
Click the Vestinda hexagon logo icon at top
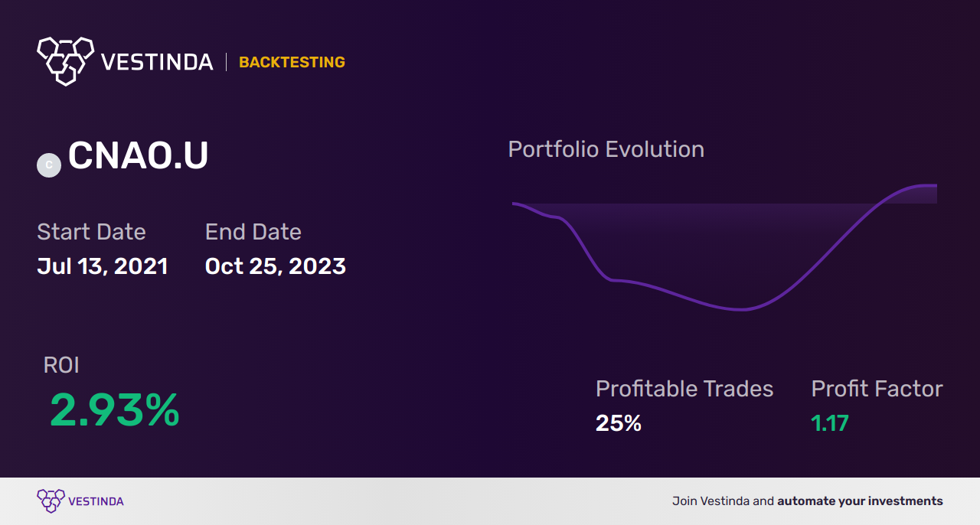[x=65, y=61]
